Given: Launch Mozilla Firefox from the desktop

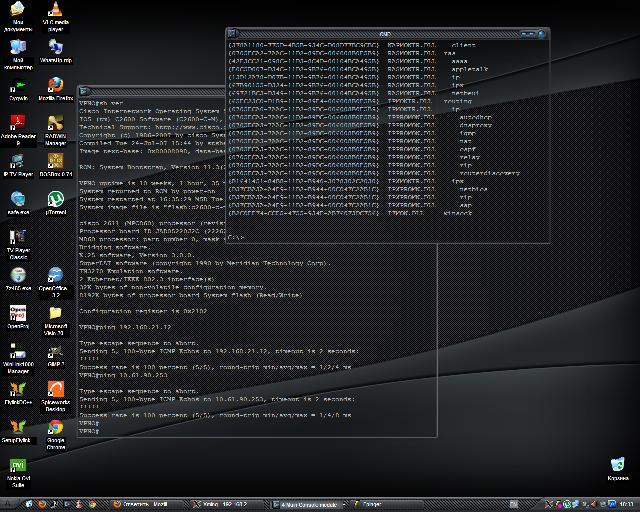Looking at the screenshot, I should tap(56, 89).
